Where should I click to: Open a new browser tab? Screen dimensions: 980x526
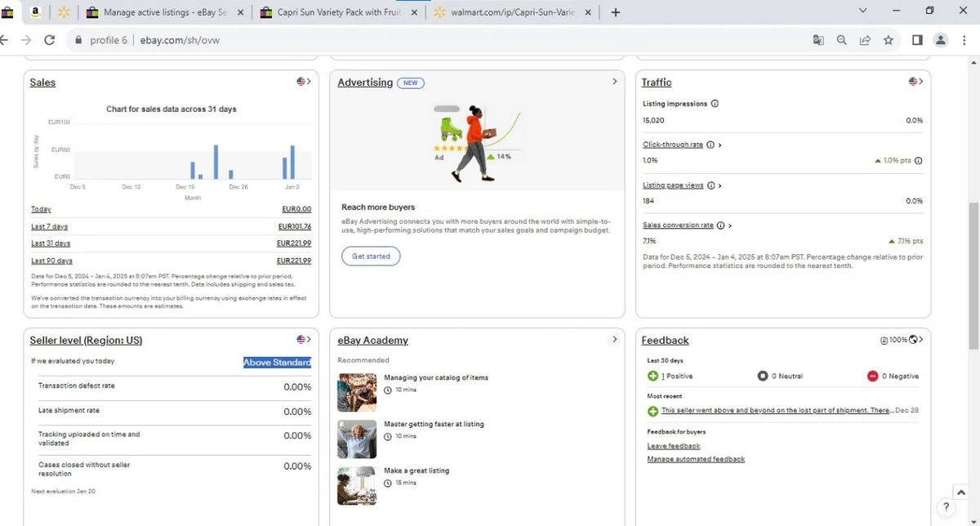pos(616,12)
